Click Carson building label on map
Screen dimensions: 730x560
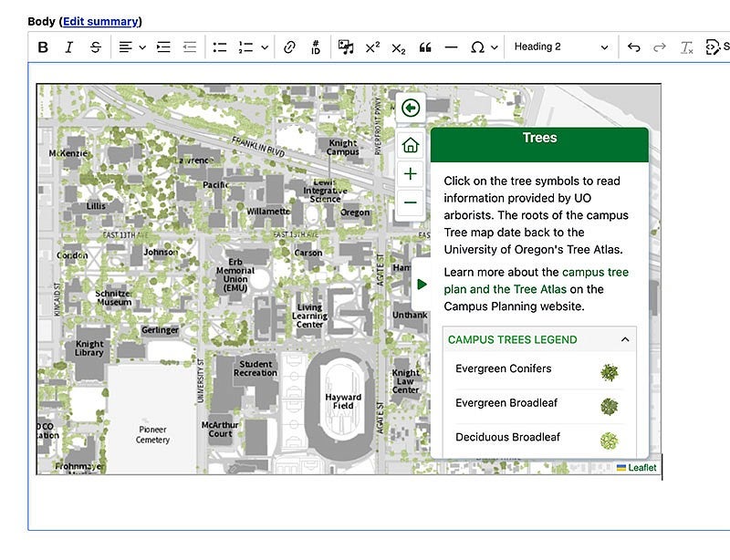click(x=308, y=253)
